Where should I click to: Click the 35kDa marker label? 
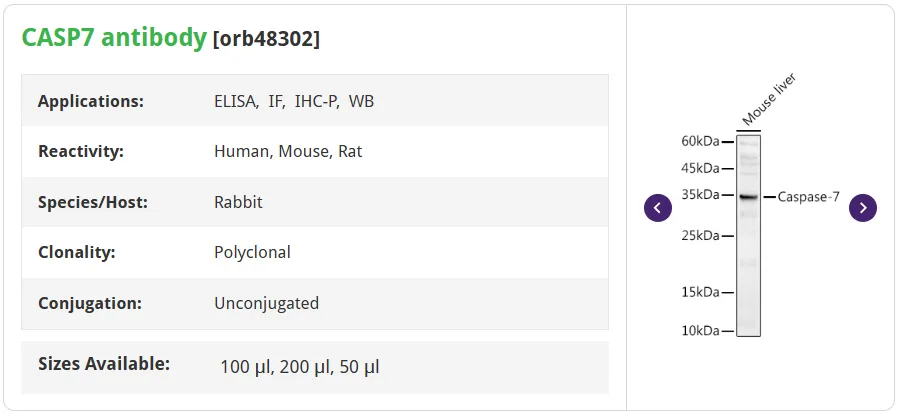tap(700, 195)
